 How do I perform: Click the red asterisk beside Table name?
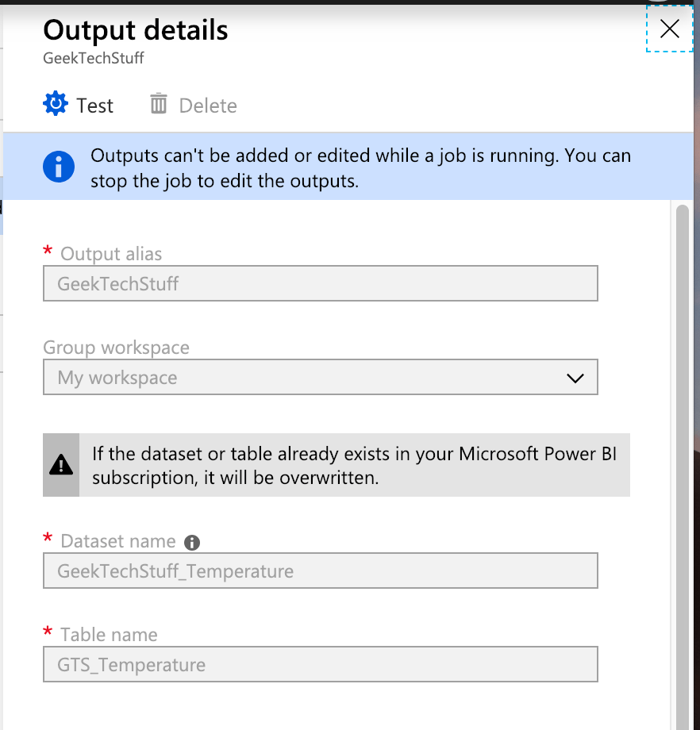pyautogui.click(x=47, y=632)
